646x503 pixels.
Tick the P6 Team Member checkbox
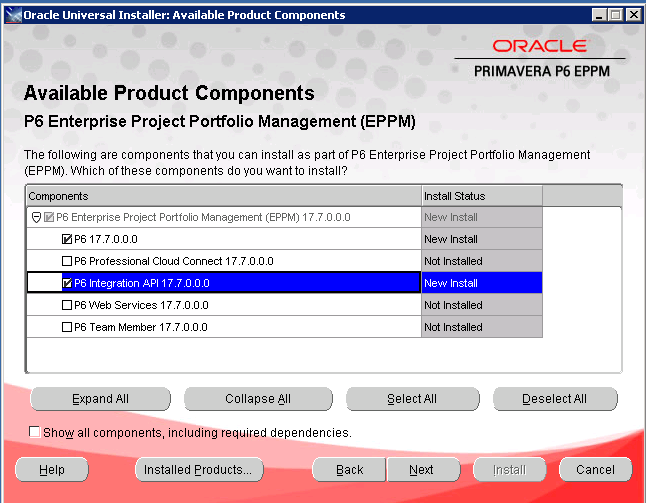67,327
